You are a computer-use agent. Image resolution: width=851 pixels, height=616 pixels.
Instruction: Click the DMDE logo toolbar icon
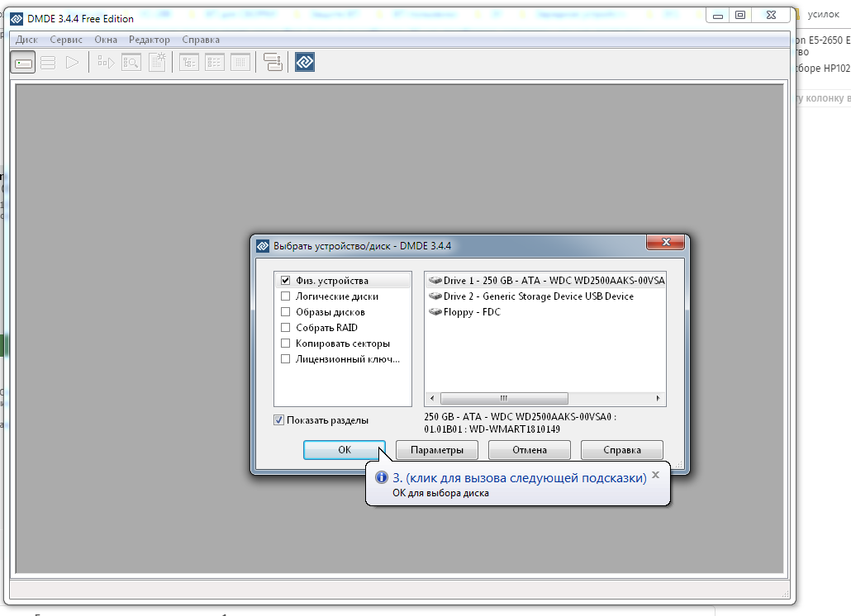[x=305, y=62]
